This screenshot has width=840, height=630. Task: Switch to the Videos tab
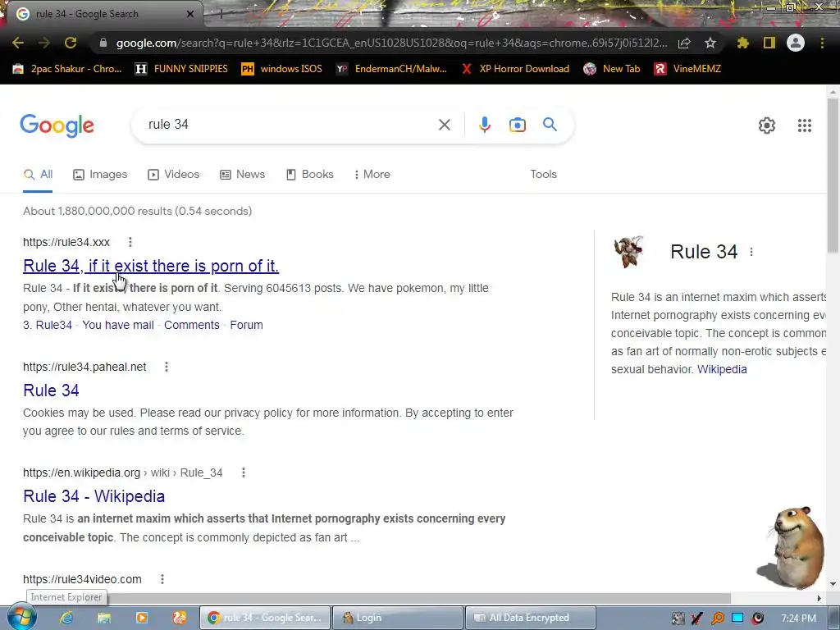click(x=174, y=175)
